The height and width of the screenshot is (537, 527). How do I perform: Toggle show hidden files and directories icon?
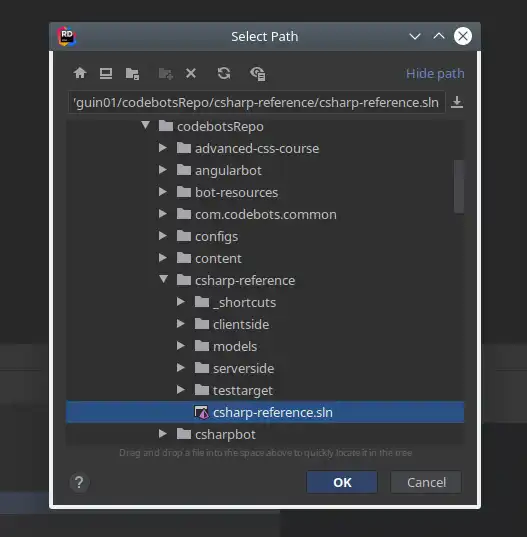coord(258,74)
